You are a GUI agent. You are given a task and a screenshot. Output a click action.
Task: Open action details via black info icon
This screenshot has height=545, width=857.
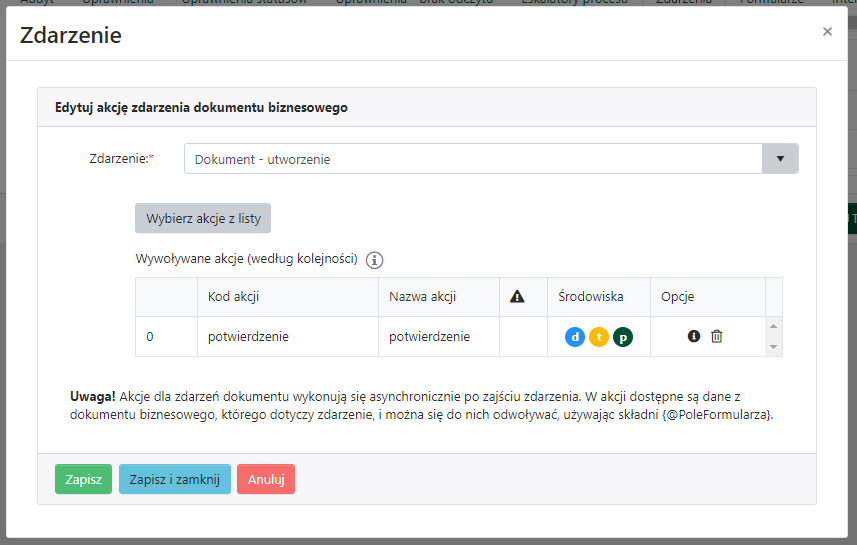click(694, 337)
